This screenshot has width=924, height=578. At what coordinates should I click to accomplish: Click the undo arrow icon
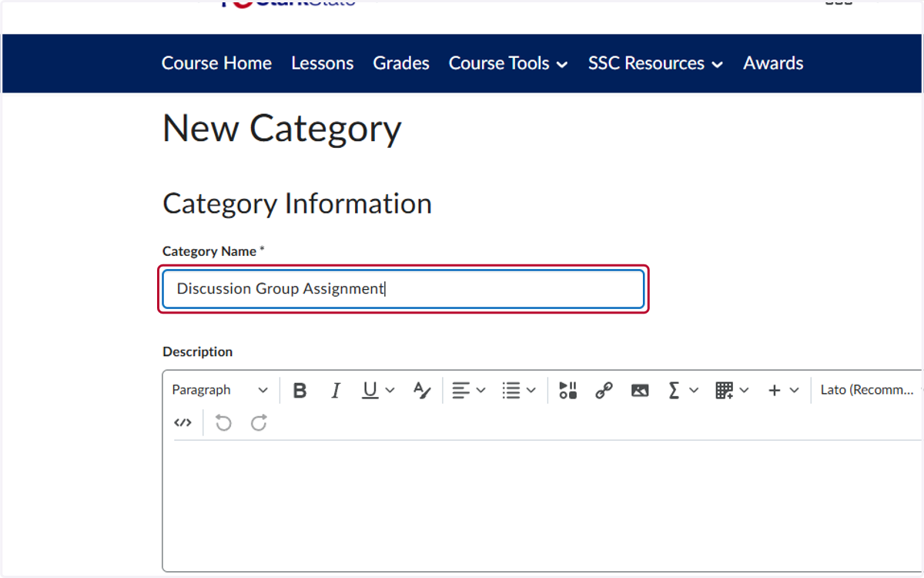click(223, 422)
